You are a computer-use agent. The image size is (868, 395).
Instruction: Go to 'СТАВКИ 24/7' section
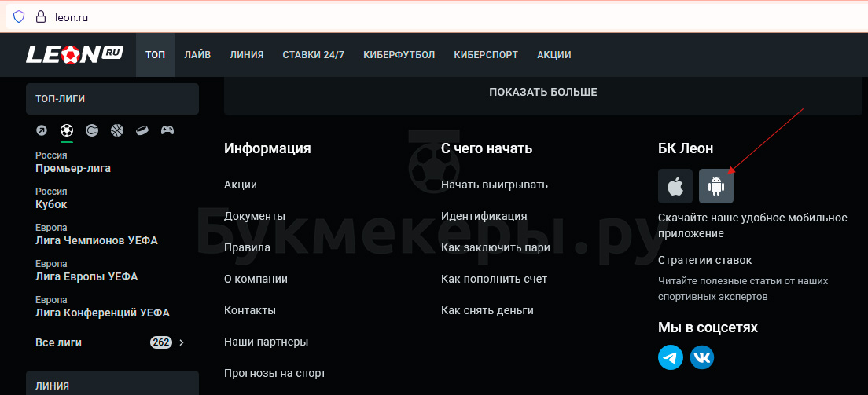pyautogui.click(x=313, y=55)
